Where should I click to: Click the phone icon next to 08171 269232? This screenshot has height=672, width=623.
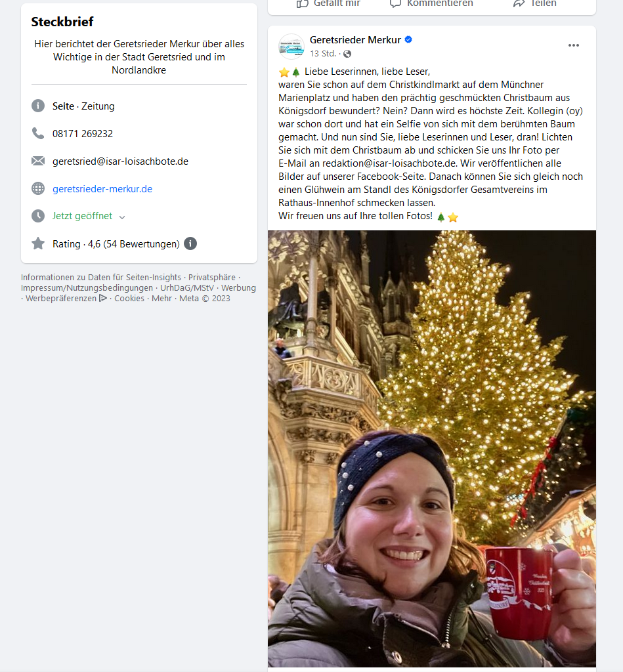tap(38, 133)
